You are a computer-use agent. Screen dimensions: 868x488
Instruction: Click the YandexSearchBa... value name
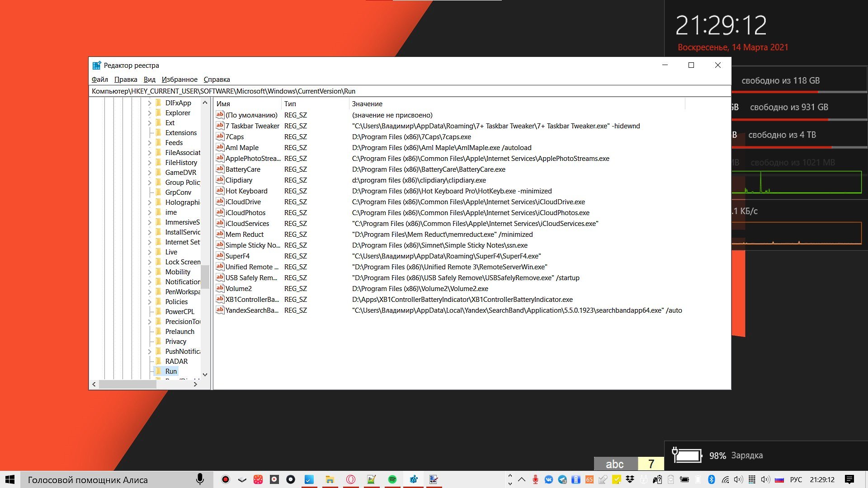(x=252, y=310)
